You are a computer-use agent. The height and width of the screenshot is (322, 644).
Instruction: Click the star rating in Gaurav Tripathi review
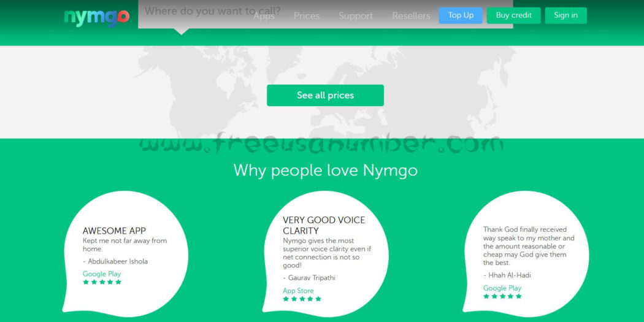[x=302, y=299]
